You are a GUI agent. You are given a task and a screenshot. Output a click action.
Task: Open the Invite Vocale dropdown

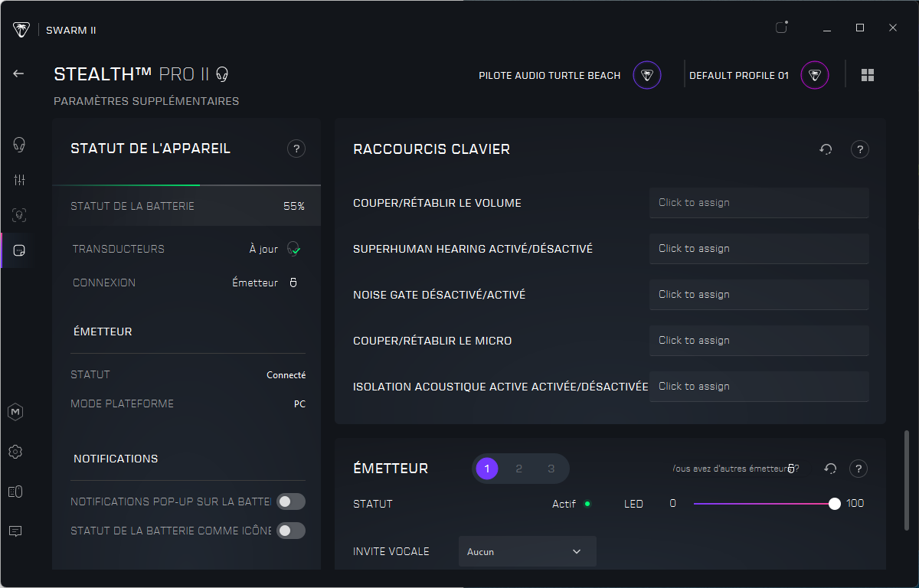(x=528, y=551)
